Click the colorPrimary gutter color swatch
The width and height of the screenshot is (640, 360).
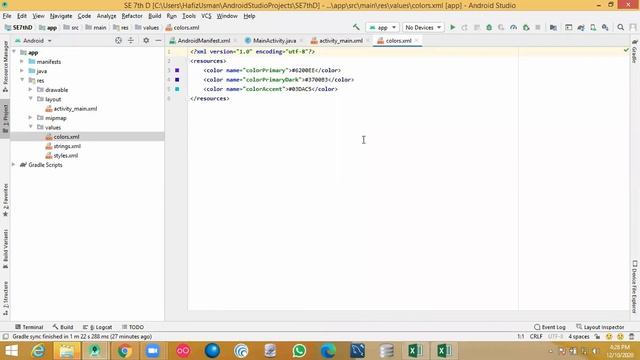(x=177, y=70)
